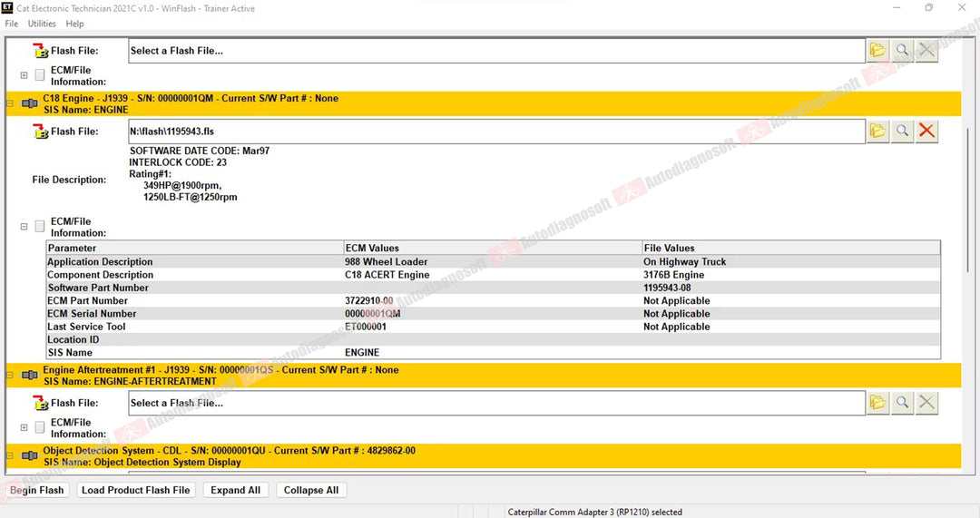The image size is (980, 518).
Task: Select the Last Service Tool row
Action: click(493, 327)
